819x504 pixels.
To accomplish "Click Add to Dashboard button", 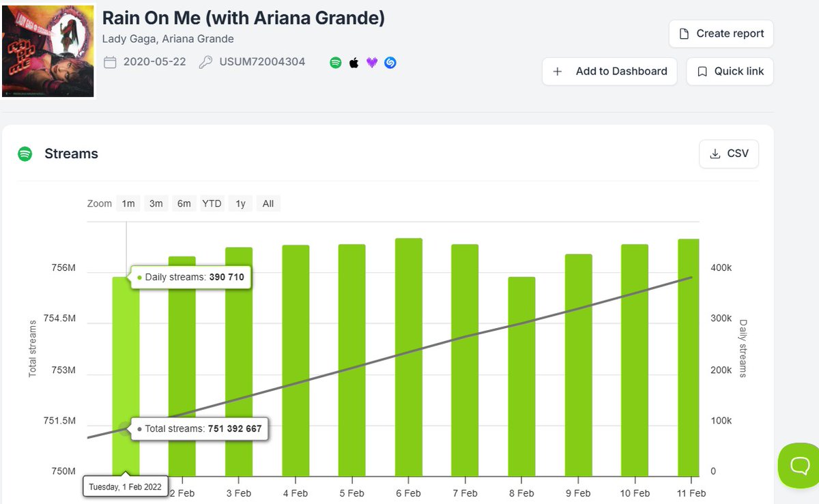I will (609, 71).
